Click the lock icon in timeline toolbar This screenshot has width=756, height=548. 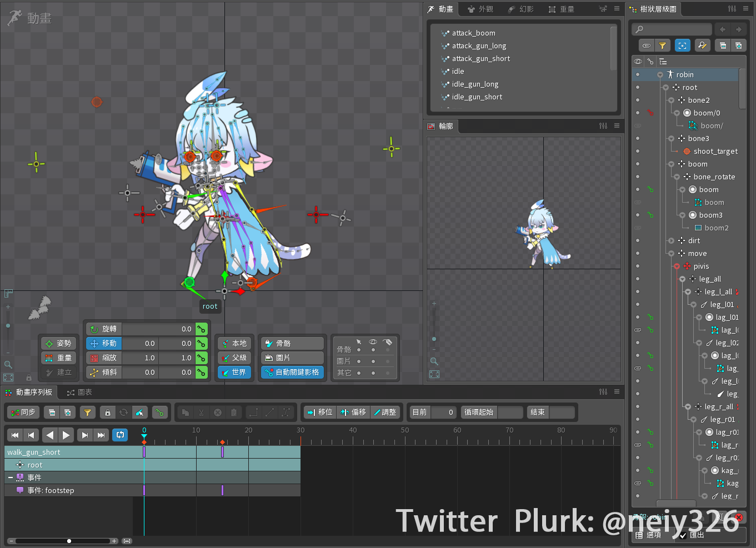click(108, 413)
